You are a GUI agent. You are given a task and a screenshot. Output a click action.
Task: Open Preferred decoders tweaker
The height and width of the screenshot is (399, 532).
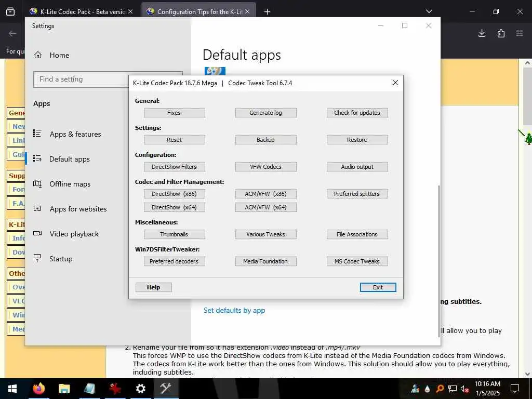(x=174, y=261)
